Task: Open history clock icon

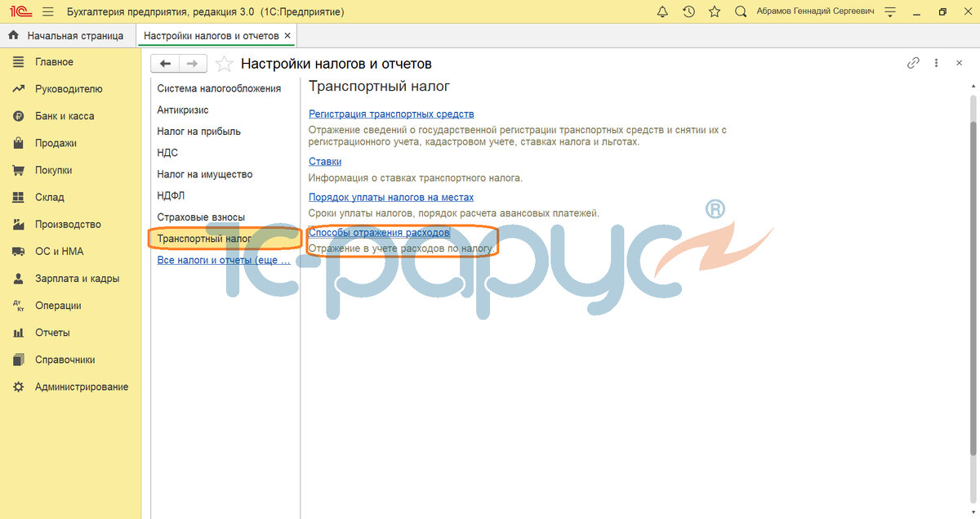Action: [x=688, y=12]
